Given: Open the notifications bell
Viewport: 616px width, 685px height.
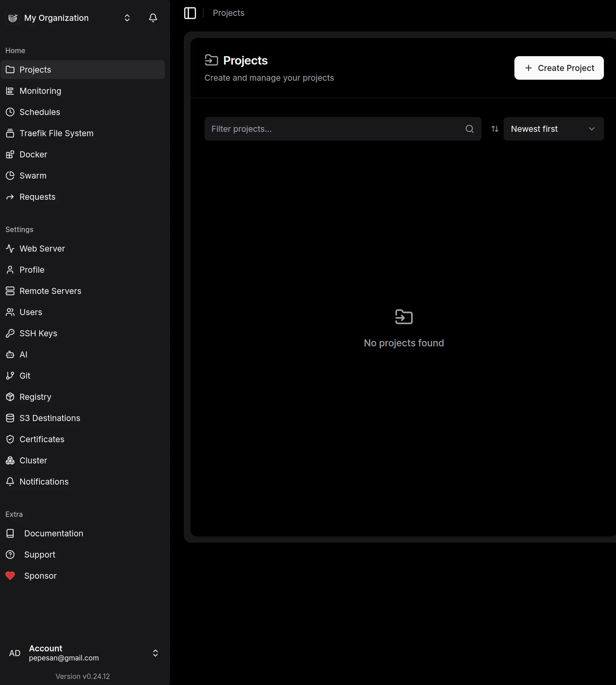Looking at the screenshot, I should click(153, 17).
